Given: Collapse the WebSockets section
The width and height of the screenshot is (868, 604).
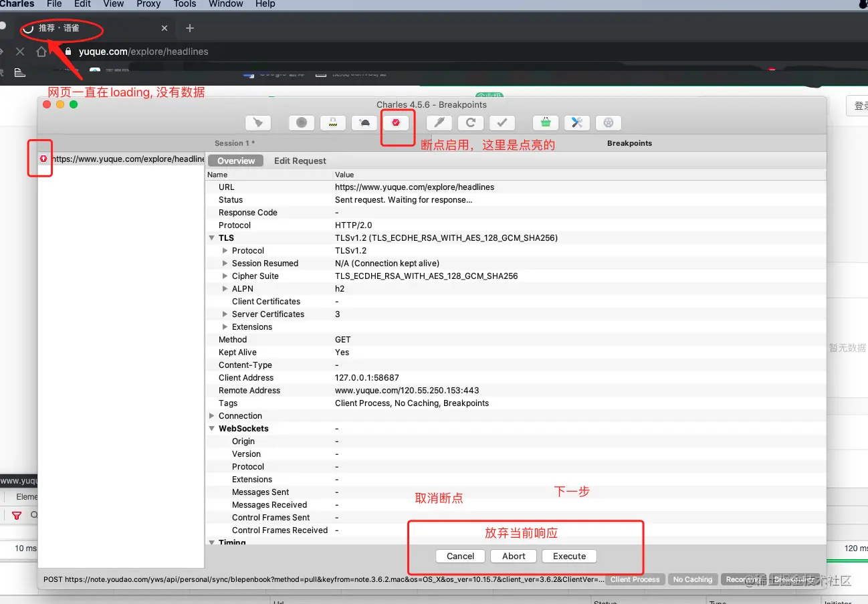Looking at the screenshot, I should coord(212,429).
